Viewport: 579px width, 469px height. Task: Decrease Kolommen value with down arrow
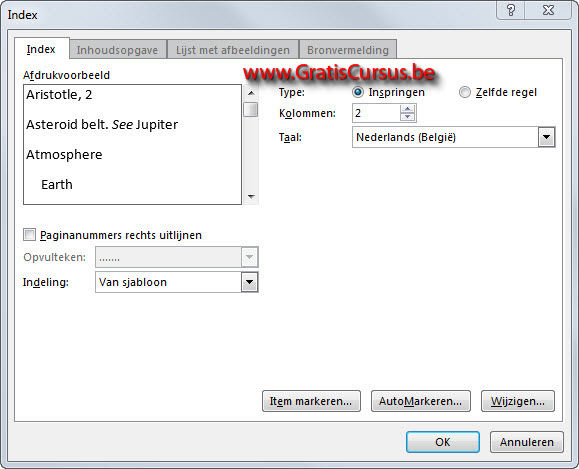[x=407, y=117]
